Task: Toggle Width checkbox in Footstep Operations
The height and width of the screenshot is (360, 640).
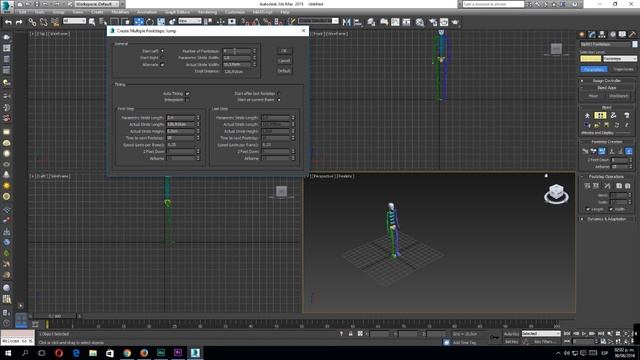Action: click(611, 209)
